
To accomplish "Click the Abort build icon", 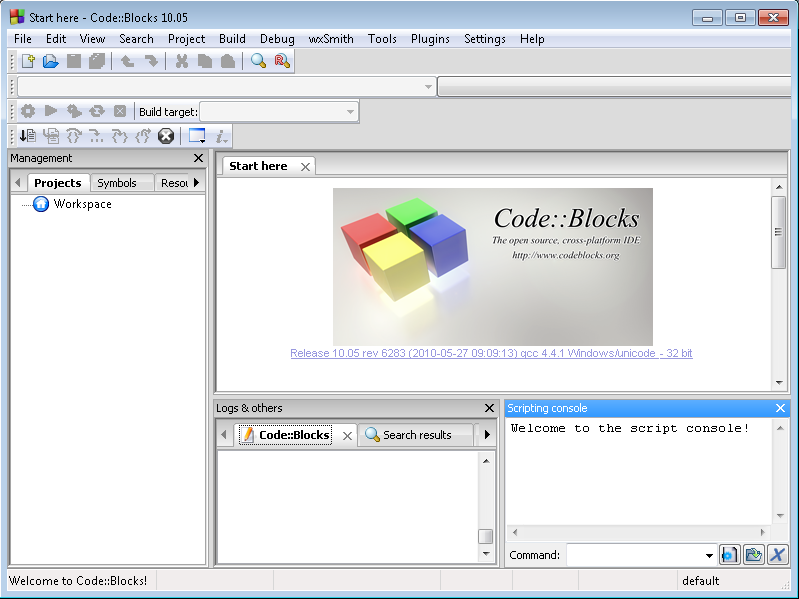I will (x=120, y=111).
